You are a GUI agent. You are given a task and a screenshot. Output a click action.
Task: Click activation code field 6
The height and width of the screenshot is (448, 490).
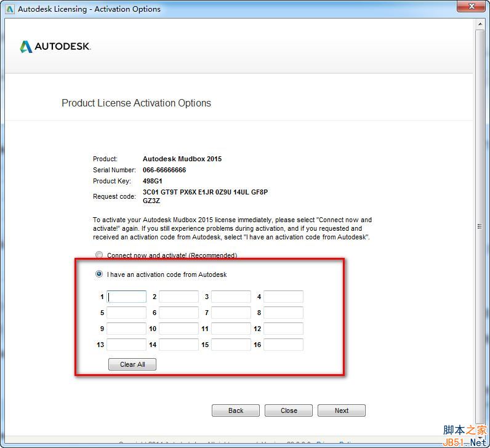pos(179,313)
